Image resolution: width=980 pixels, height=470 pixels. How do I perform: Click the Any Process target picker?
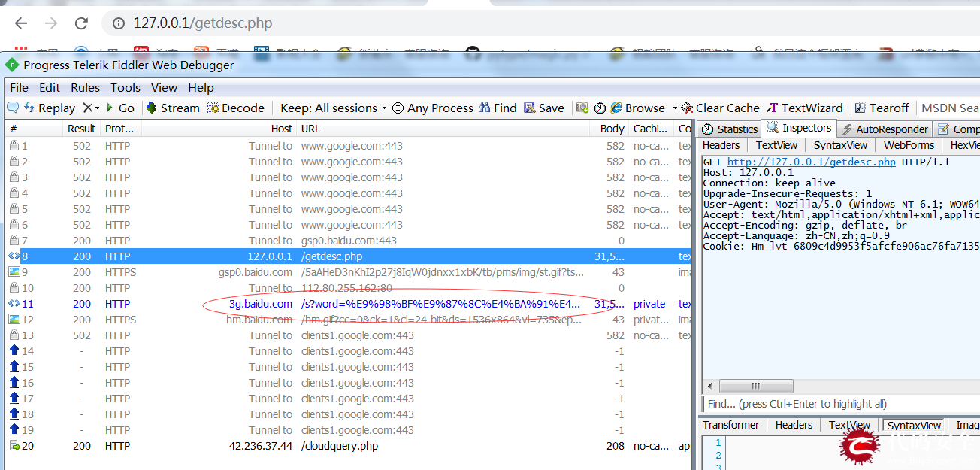[433, 108]
